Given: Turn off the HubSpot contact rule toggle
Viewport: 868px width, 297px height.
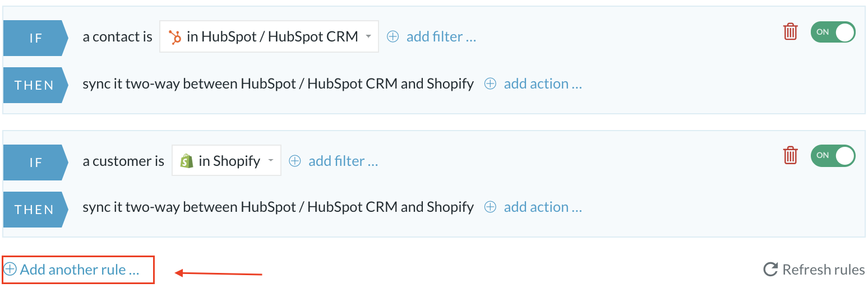Looking at the screenshot, I should 833,32.
